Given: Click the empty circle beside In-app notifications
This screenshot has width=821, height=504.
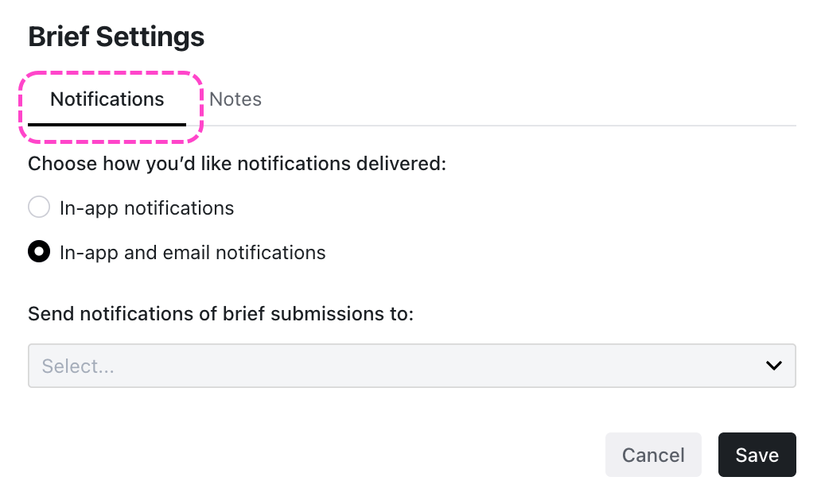Looking at the screenshot, I should click(39, 208).
